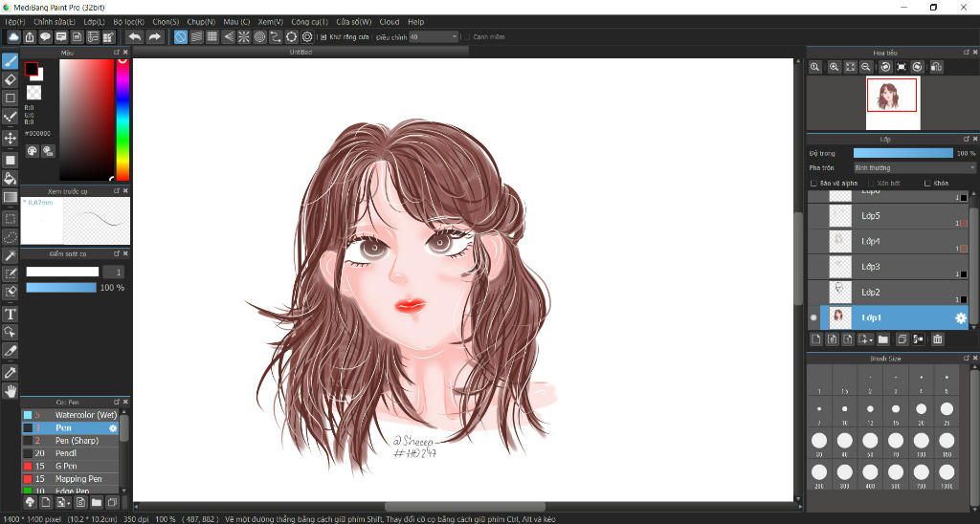Choose the Watercolor (Wet) brush
Image resolution: width=980 pixels, height=524 pixels.
pyautogui.click(x=71, y=415)
